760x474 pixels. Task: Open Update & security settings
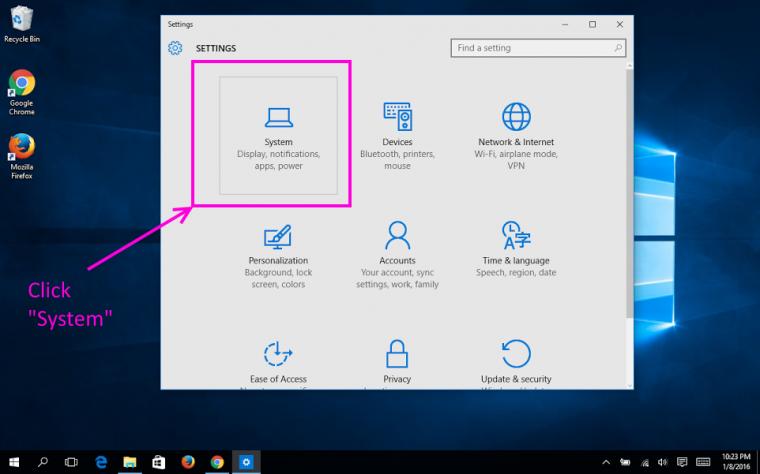click(516, 363)
